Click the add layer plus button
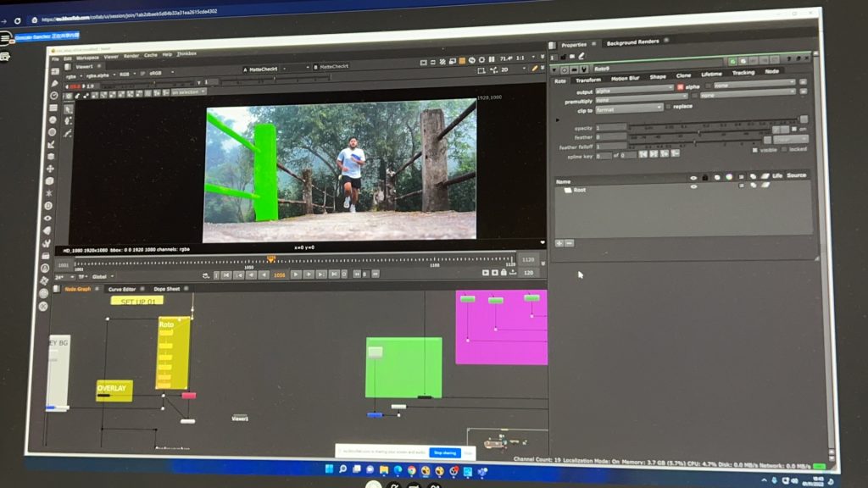The image size is (868, 488). point(559,243)
